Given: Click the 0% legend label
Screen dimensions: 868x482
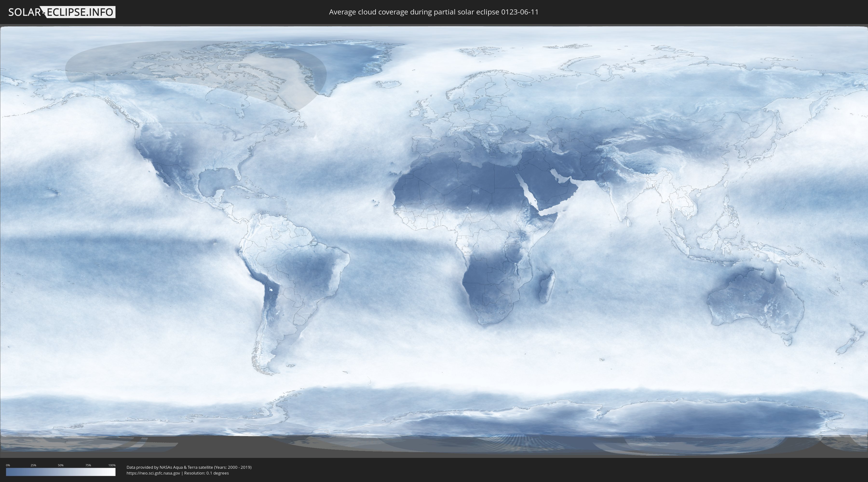Looking at the screenshot, I should click(x=8, y=465).
